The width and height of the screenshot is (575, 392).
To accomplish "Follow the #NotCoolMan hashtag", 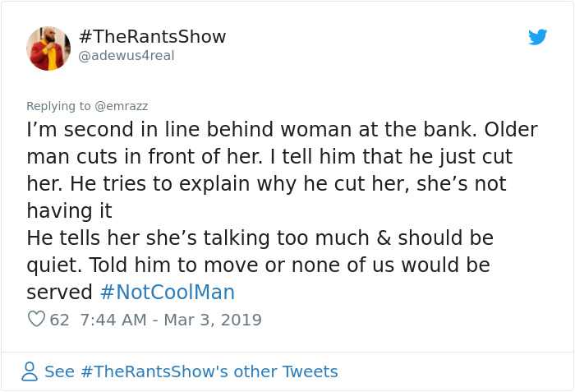I will point(168,293).
